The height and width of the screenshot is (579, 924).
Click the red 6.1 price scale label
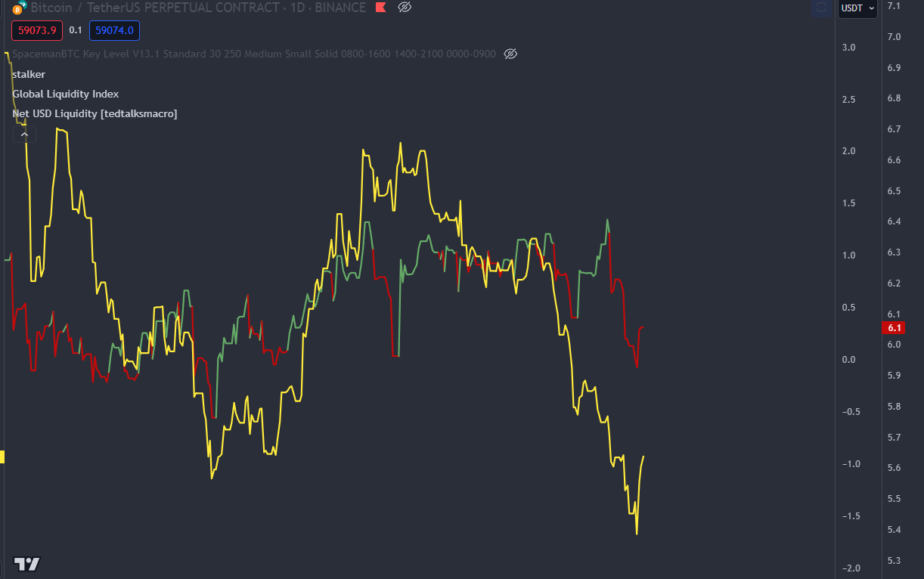(895, 328)
